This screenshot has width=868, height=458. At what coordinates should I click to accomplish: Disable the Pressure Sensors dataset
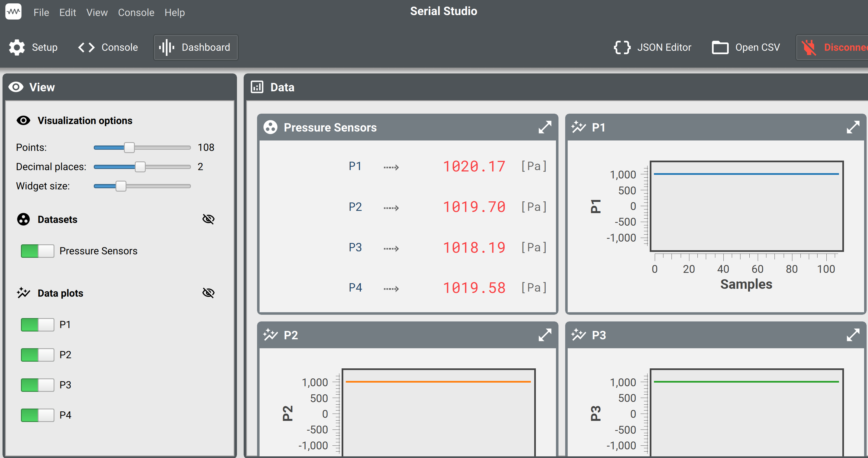pos(37,251)
